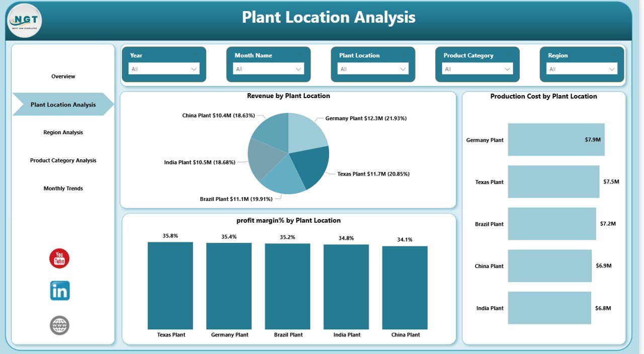Select the Plant Location Analysis tab
The image size is (644, 354).
coord(62,105)
